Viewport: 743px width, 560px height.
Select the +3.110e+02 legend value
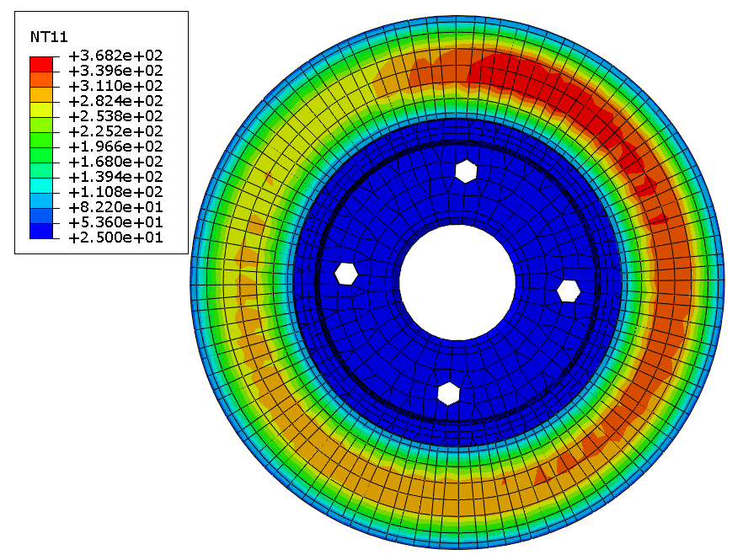(x=115, y=86)
